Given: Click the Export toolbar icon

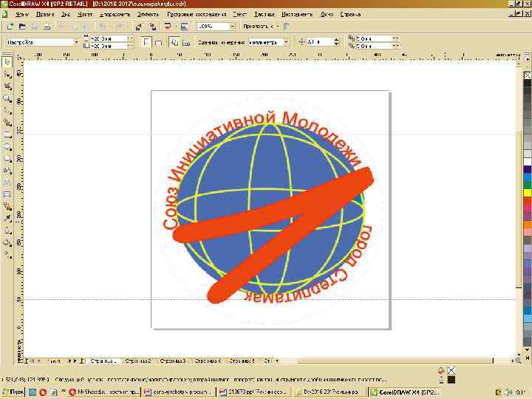Looking at the screenshot, I should tap(153, 27).
